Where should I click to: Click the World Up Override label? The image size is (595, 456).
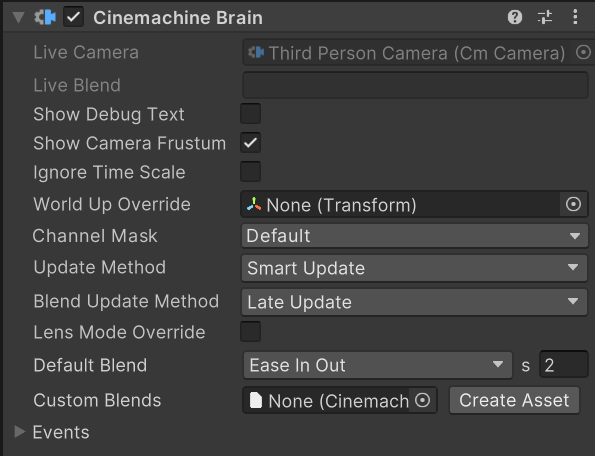112,204
